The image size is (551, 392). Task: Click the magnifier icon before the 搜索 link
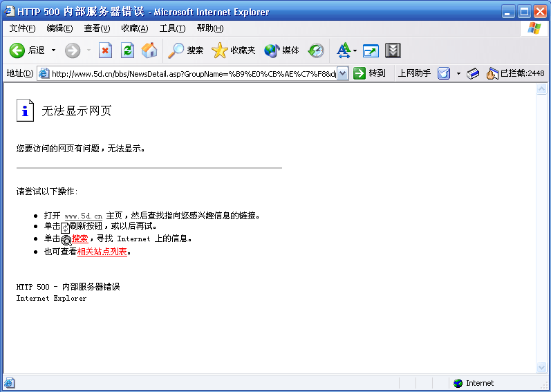click(x=66, y=240)
